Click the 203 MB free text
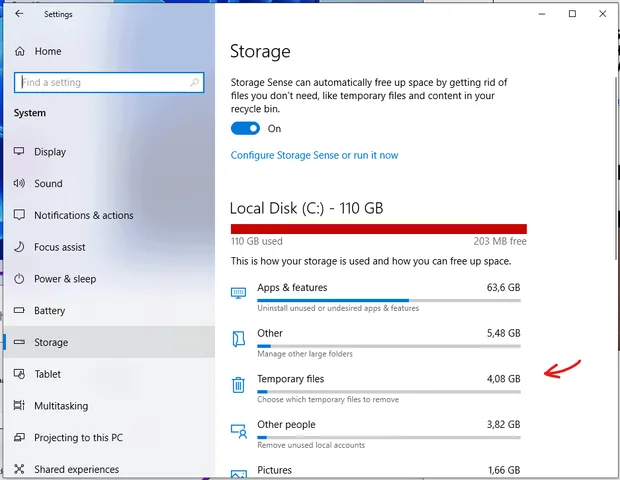 point(500,241)
